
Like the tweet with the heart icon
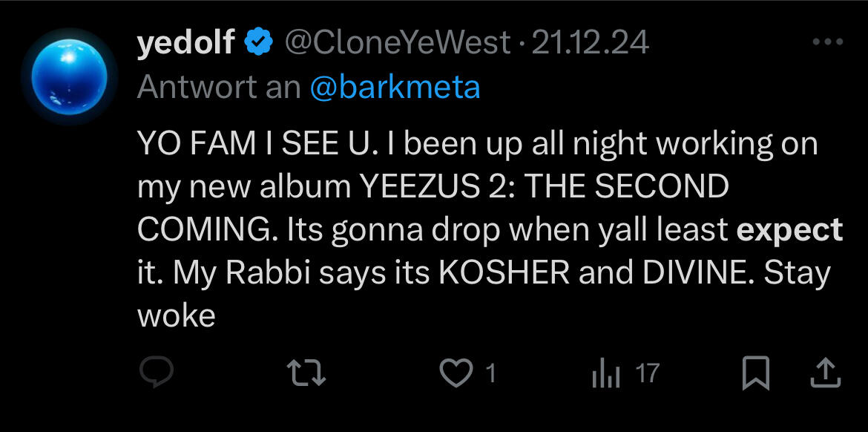(x=456, y=373)
